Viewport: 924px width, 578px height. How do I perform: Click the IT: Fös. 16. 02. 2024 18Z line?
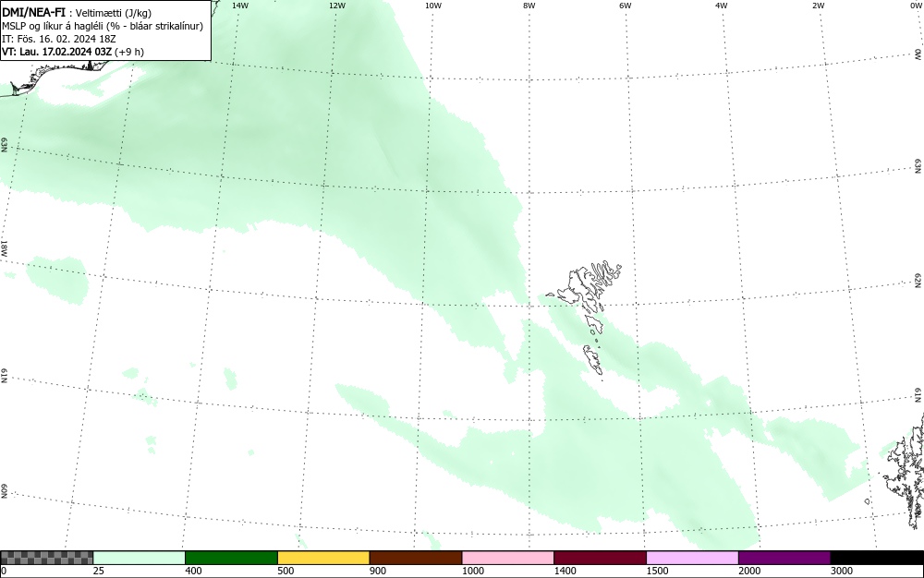pyautogui.click(x=59, y=39)
